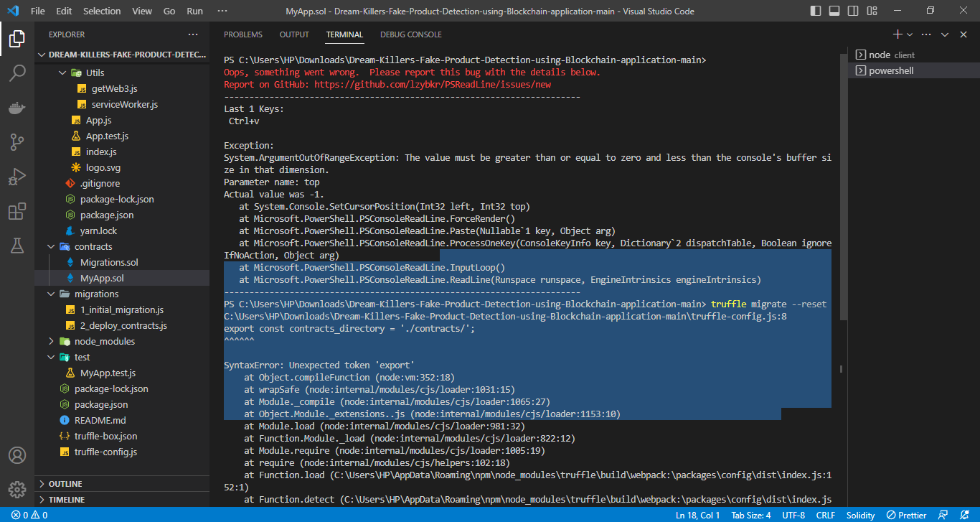Open the Extensions view
The image size is (980, 522).
(17, 212)
